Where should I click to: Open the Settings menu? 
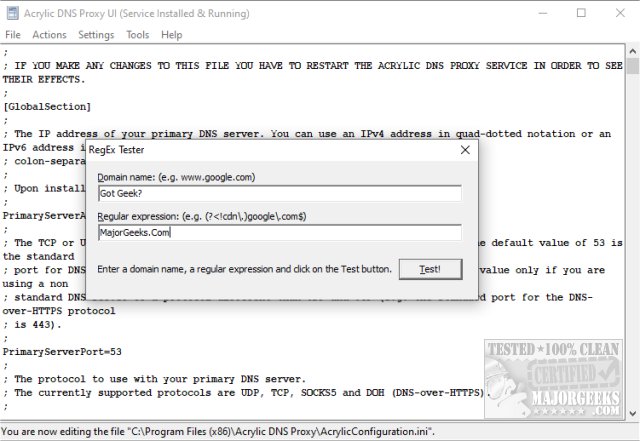[96, 35]
